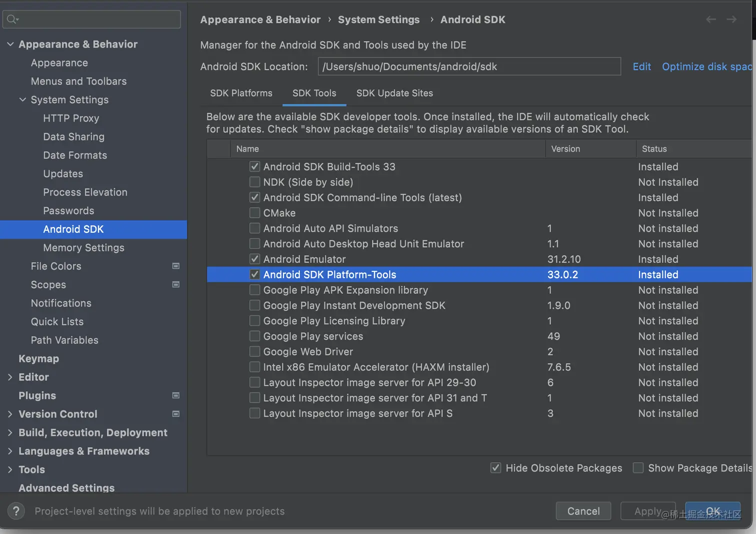Image resolution: width=756 pixels, height=534 pixels.
Task: Expand Build, Execution, Deployment section
Action: click(10, 433)
